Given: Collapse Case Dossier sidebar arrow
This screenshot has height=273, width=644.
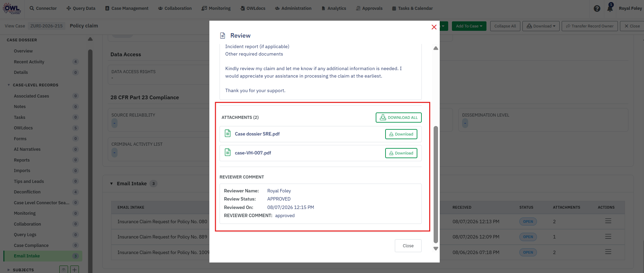Looking at the screenshot, I should (90, 39).
